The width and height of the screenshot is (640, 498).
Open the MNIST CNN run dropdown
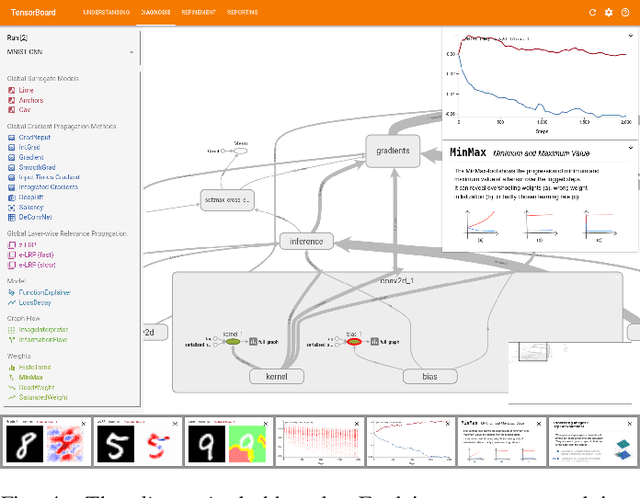131,52
